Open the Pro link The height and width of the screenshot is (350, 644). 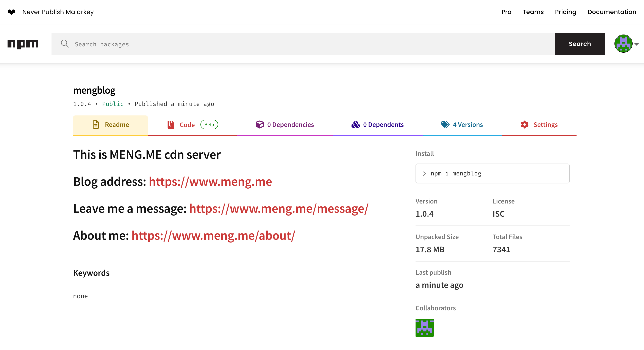click(506, 12)
